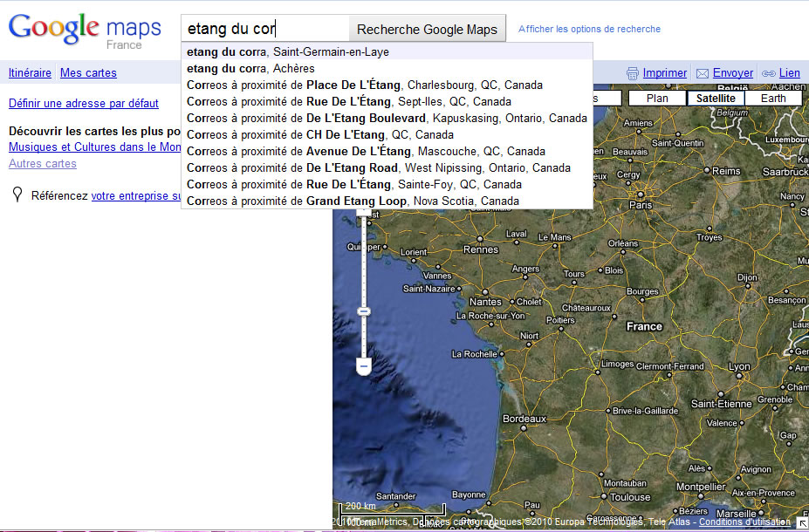Click the Lyon label on the map

point(739,366)
